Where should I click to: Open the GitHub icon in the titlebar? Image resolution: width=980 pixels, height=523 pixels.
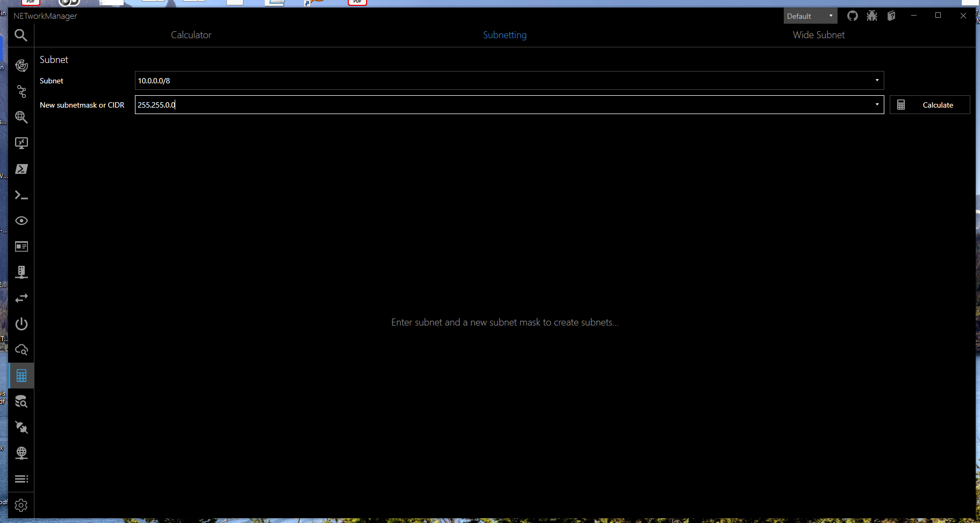pyautogui.click(x=852, y=16)
